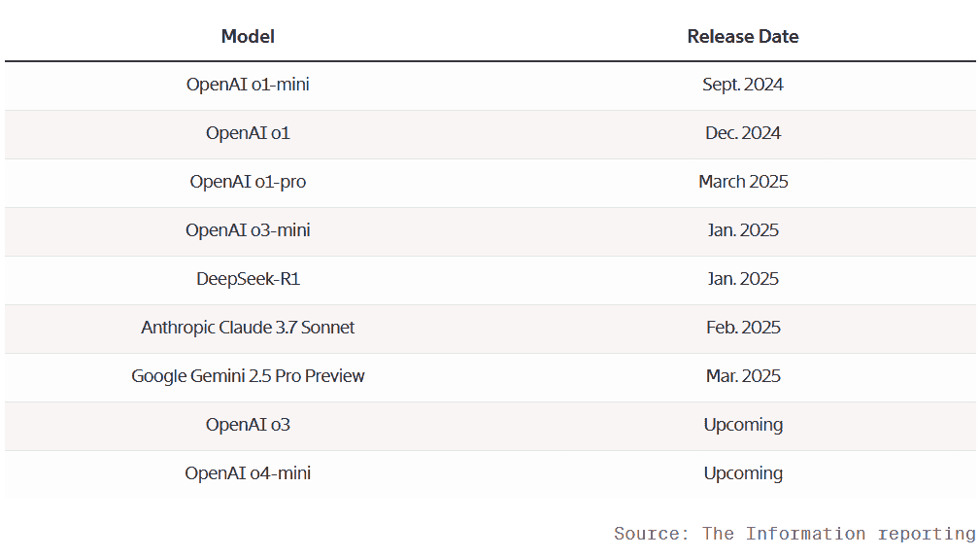Click the release date in the o3-mini row

point(743,230)
